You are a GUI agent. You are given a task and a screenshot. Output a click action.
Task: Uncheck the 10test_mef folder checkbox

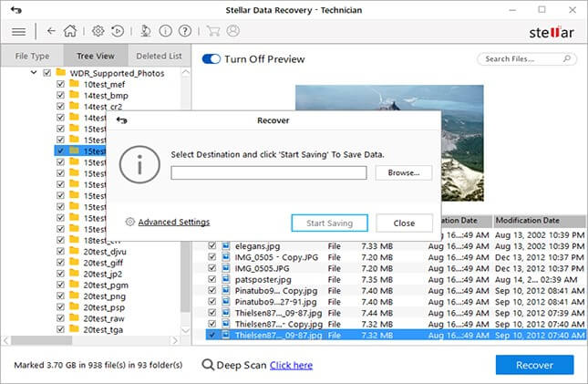[x=60, y=84]
